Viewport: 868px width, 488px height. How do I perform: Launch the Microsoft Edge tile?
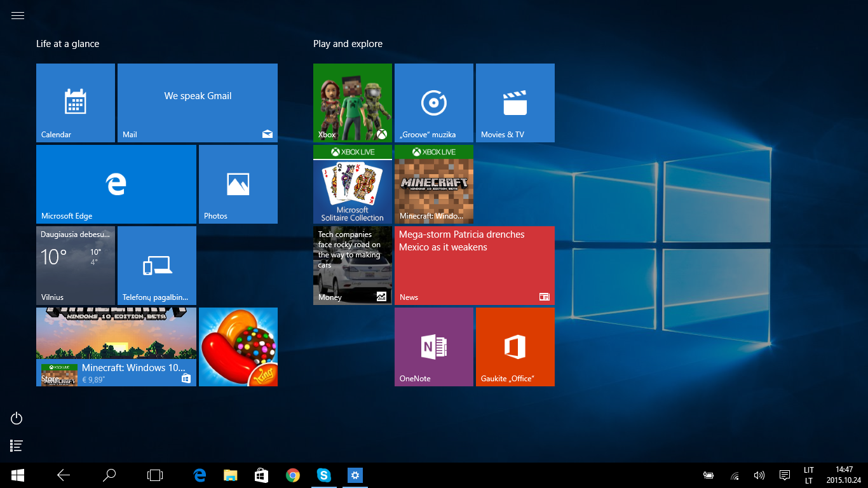point(116,184)
